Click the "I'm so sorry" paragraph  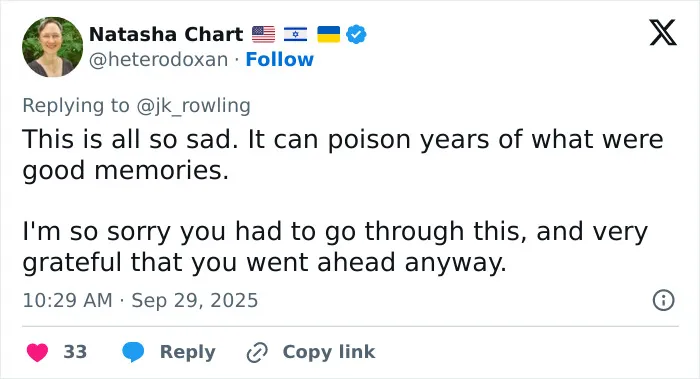335,246
